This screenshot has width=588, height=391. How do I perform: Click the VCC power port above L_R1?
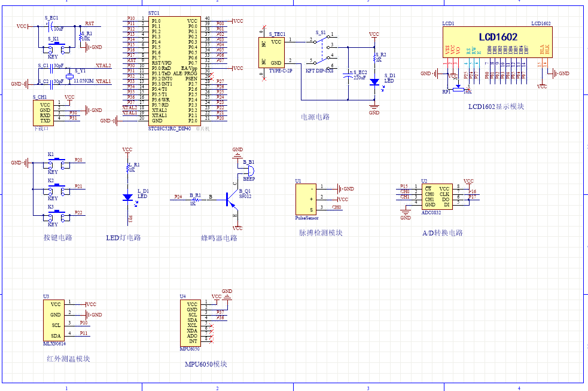point(127,150)
